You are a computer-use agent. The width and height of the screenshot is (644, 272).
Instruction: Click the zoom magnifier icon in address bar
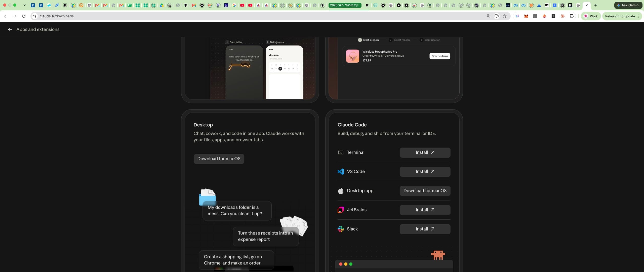point(488,16)
